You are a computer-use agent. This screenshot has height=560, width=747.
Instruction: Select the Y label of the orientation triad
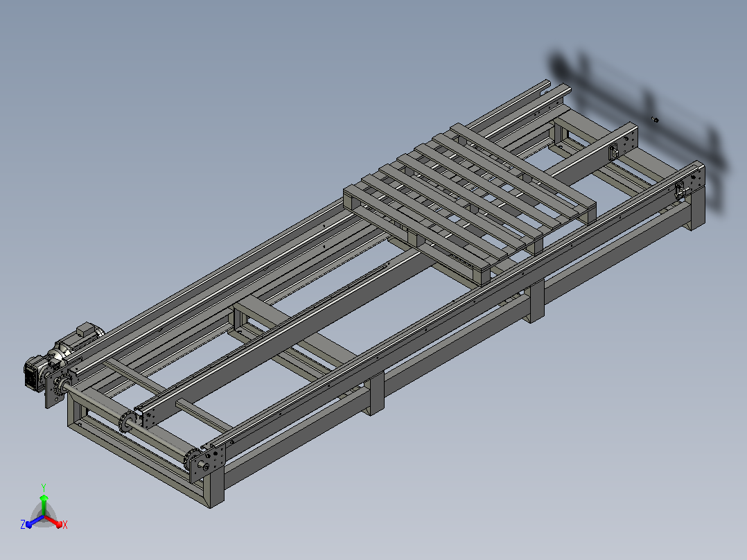(x=44, y=488)
